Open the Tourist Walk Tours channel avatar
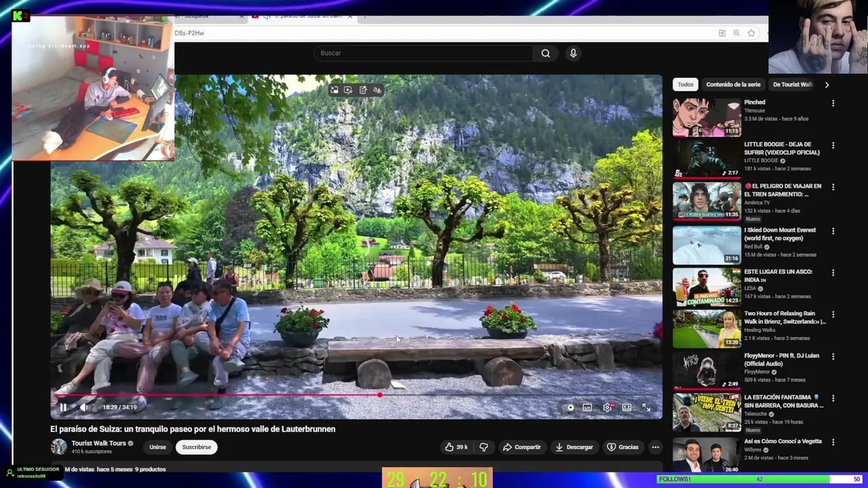Viewport: 868px width, 488px height. coord(59,447)
